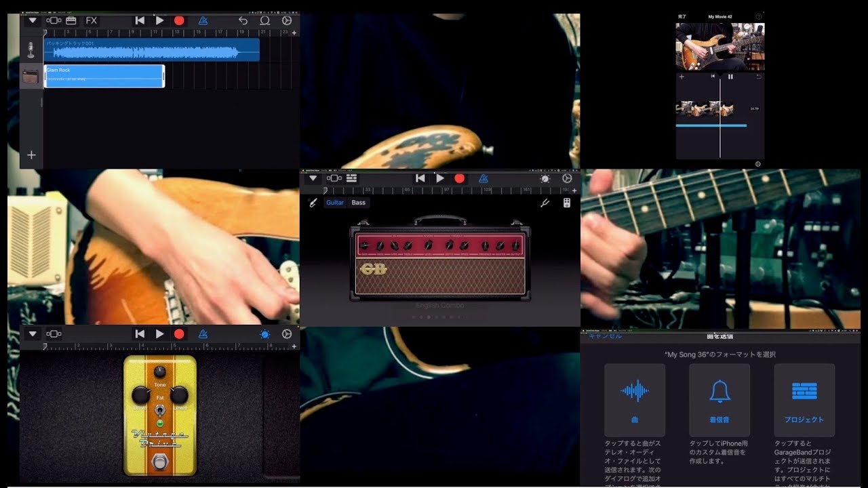
Task: Go to beginning in pedal panel
Action: pos(140,333)
